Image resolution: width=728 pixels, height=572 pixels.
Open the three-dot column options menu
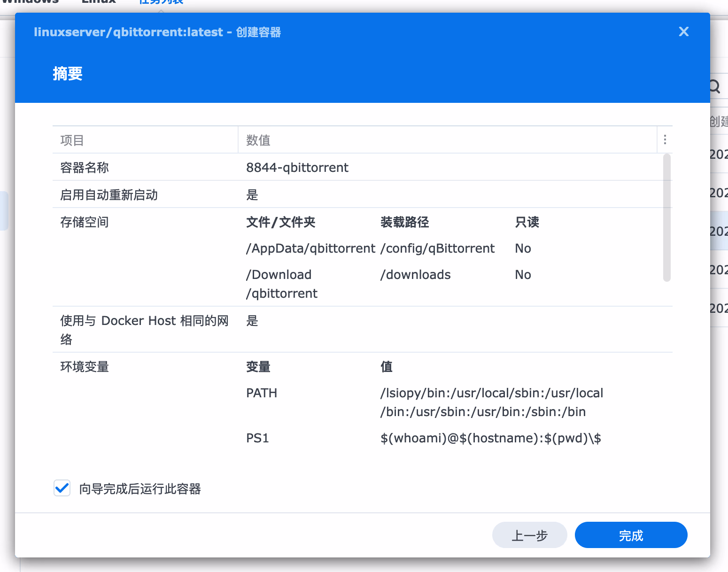point(665,140)
